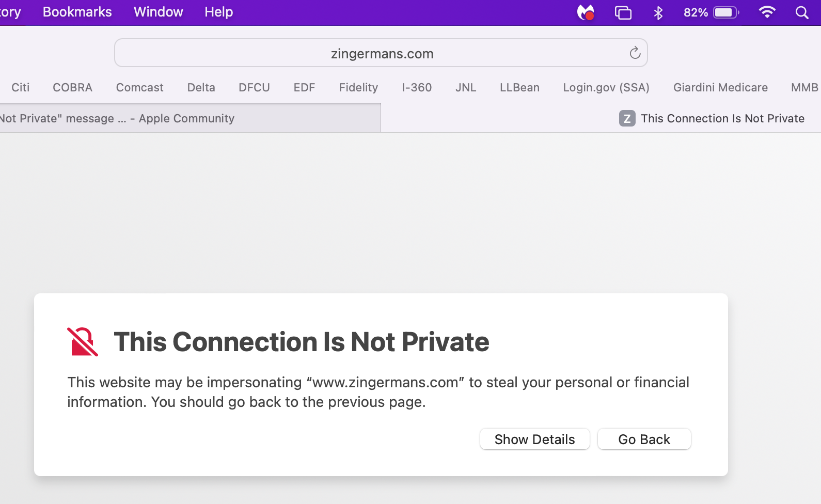Viewport: 821px width, 504px height.
Task: Open Spotlight search magnifier icon
Action: click(x=801, y=12)
